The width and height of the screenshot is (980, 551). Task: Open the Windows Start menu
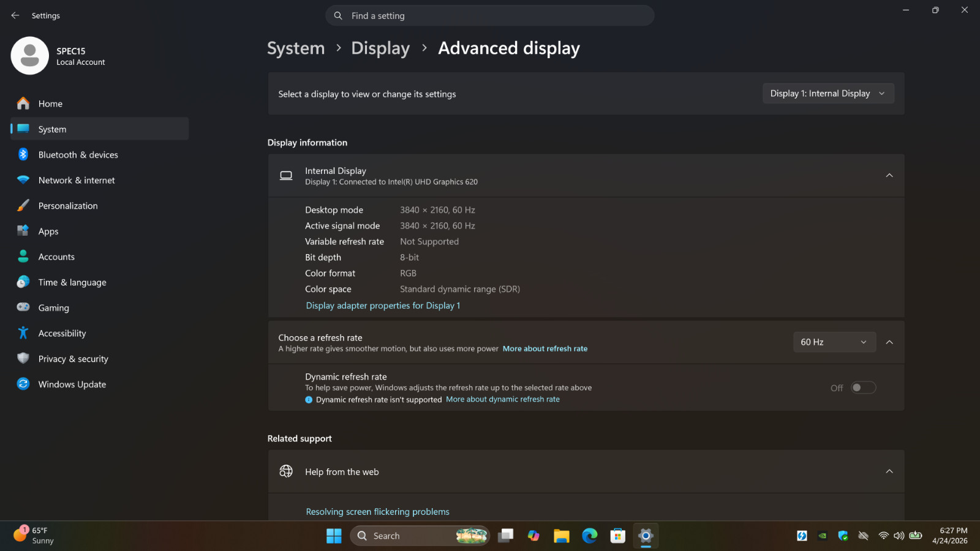click(x=334, y=536)
